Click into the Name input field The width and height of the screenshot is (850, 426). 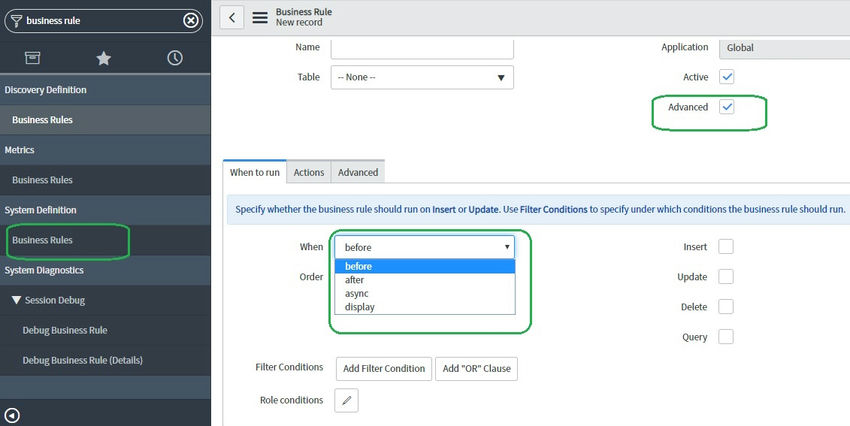coord(422,48)
